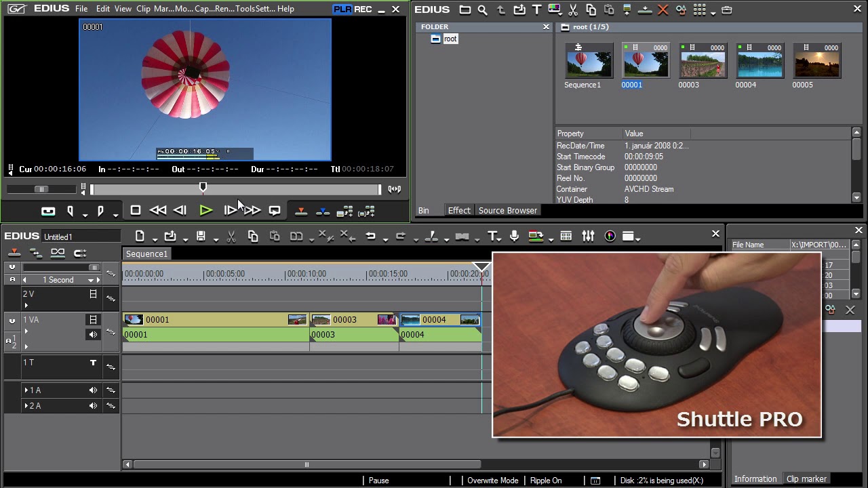Open folder icon in Bin toolbar
868x488 pixels.
point(465,9)
